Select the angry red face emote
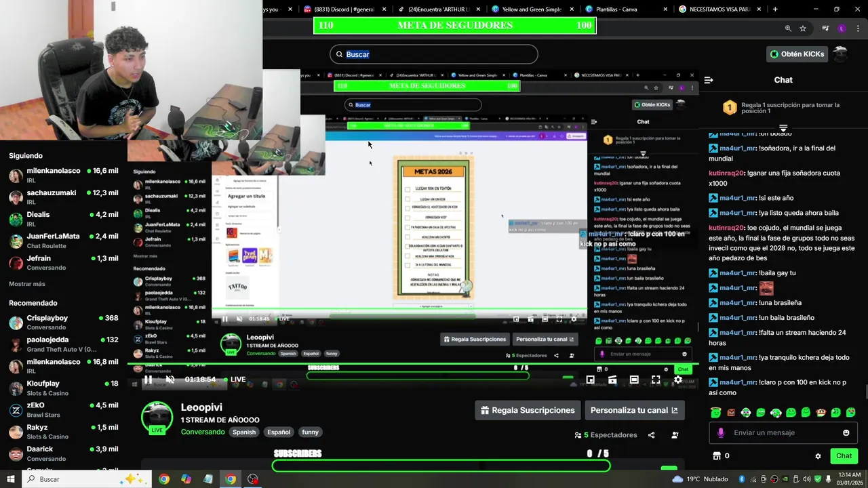868x488 pixels. pos(730,412)
